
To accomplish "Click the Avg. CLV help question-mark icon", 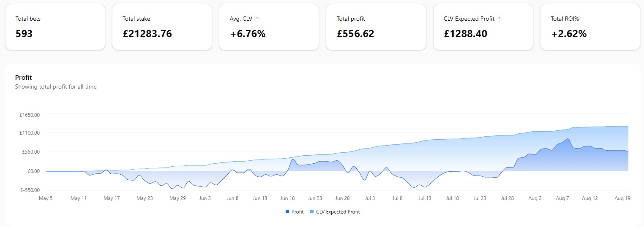I will 257,19.
